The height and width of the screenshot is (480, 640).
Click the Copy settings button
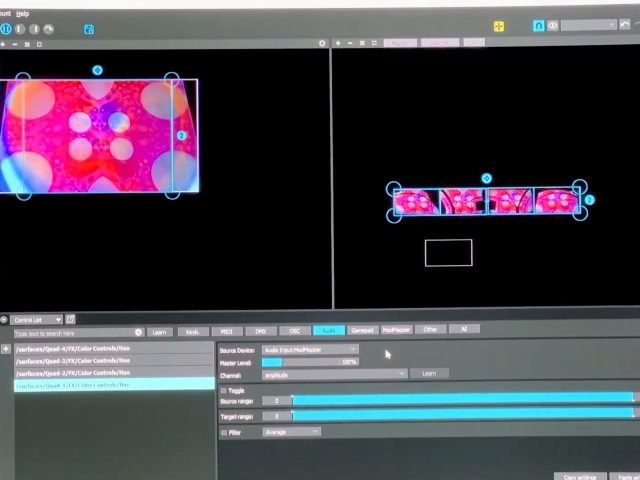point(579,477)
